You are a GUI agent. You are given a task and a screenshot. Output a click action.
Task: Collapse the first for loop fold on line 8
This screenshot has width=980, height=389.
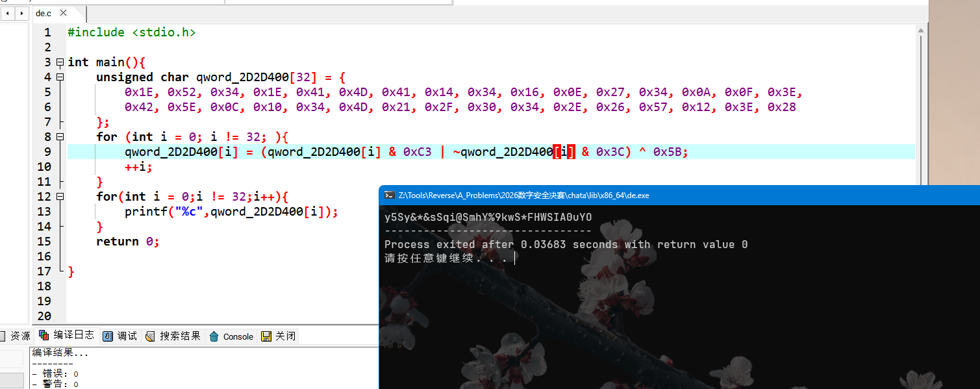pos(60,137)
